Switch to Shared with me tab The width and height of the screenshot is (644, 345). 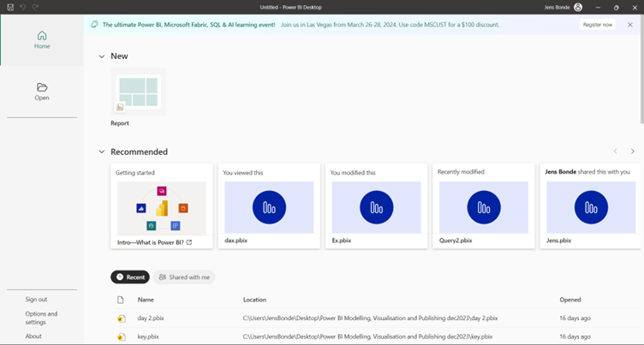coord(184,277)
